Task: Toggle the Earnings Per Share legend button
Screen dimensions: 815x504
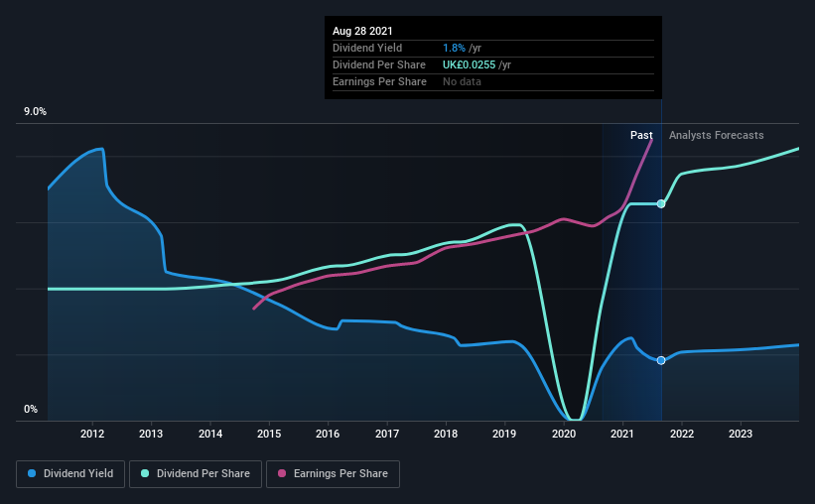Action: pos(333,474)
